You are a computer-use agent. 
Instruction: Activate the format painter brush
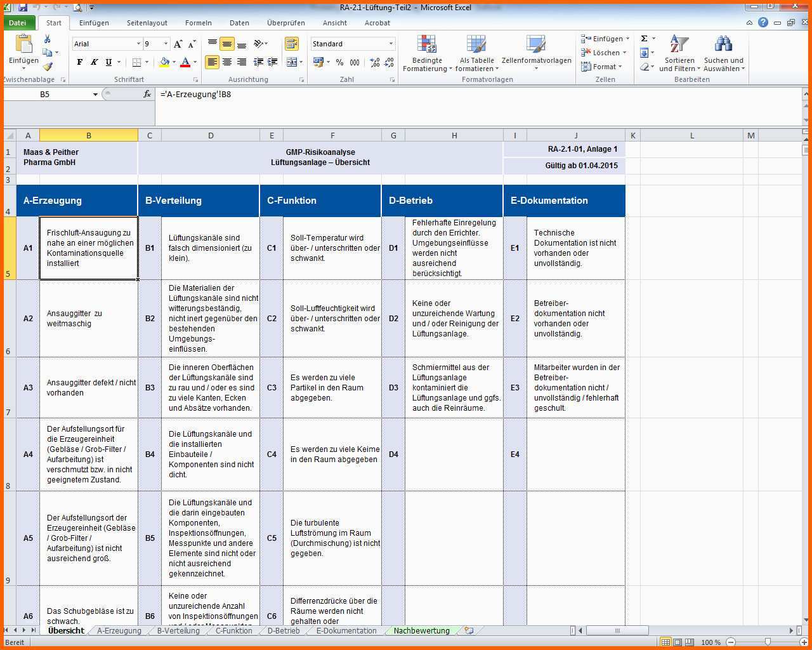click(48, 66)
